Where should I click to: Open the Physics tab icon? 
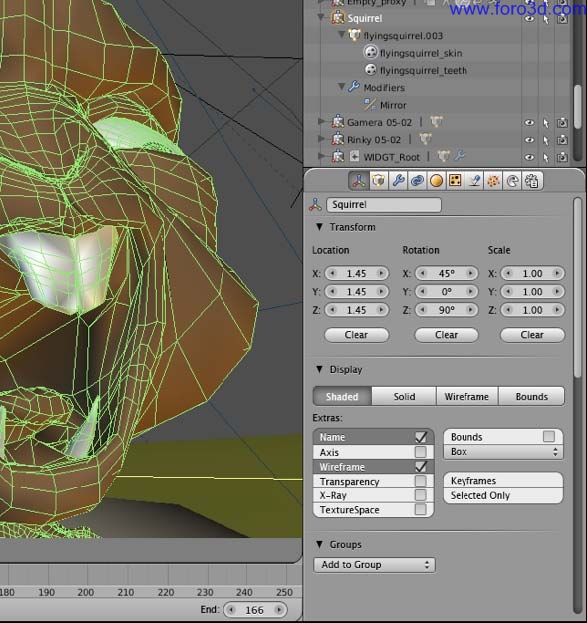(x=512, y=181)
